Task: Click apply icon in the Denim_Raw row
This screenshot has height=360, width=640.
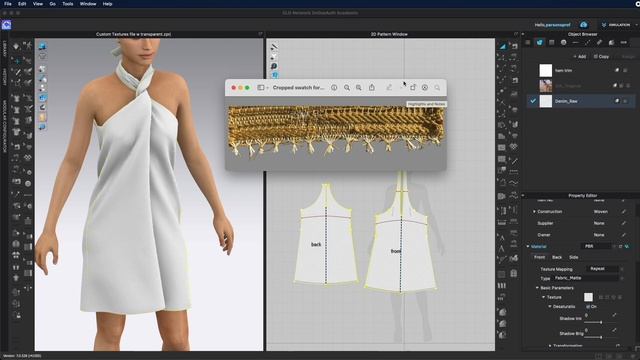Action: (617, 101)
